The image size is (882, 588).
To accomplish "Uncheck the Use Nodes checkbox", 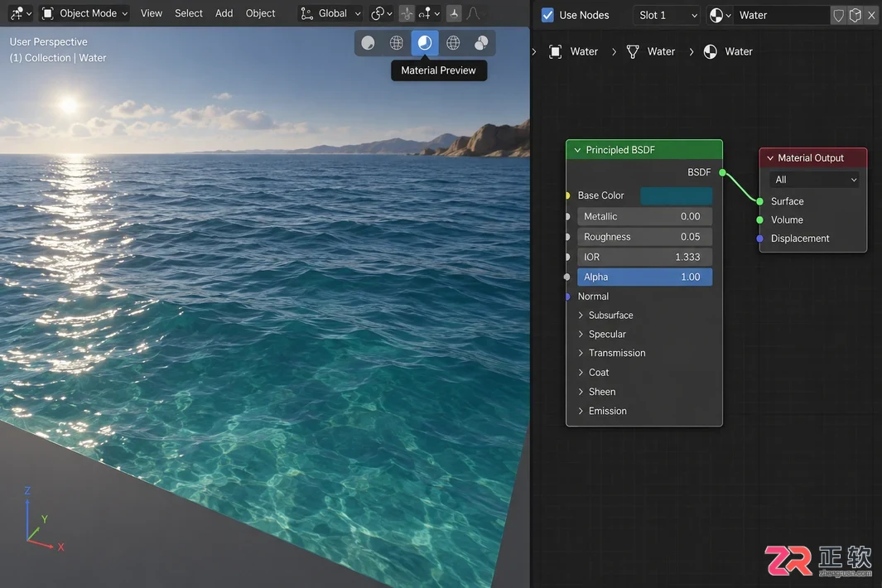I will coord(547,15).
